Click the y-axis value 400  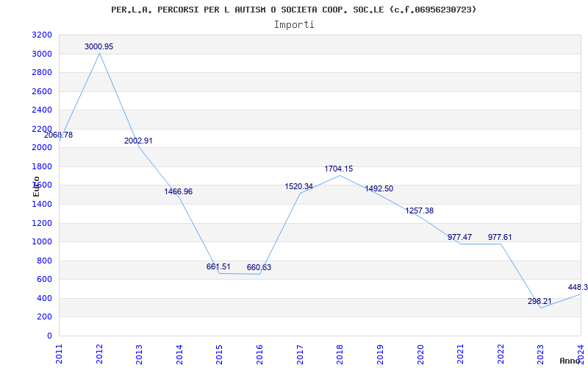pyautogui.click(x=45, y=298)
